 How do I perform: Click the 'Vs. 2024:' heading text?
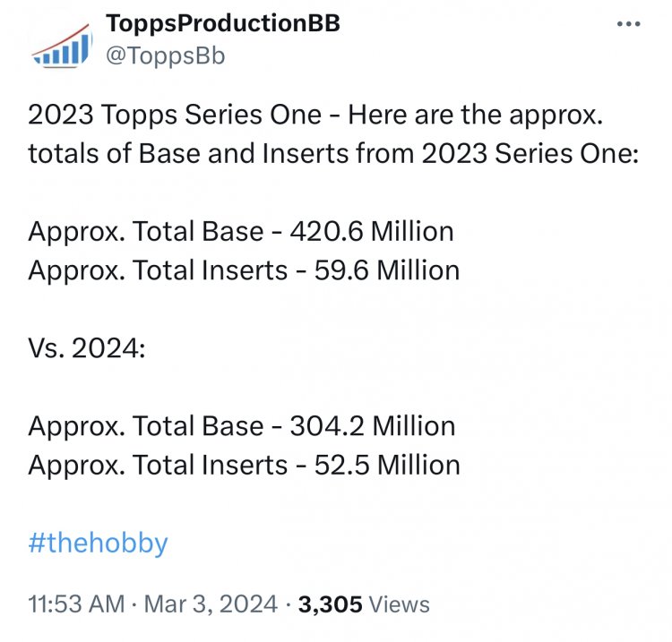(87, 347)
